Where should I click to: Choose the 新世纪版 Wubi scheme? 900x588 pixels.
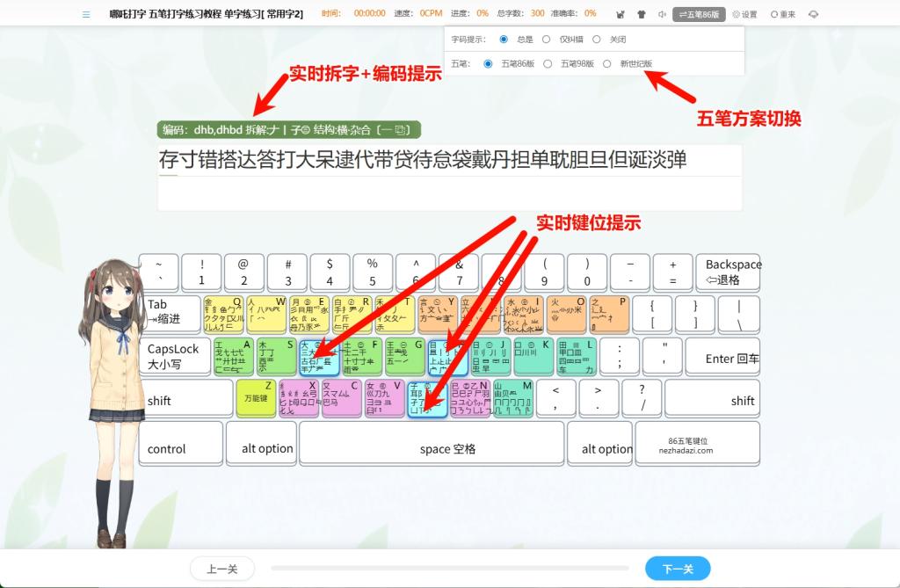(607, 63)
